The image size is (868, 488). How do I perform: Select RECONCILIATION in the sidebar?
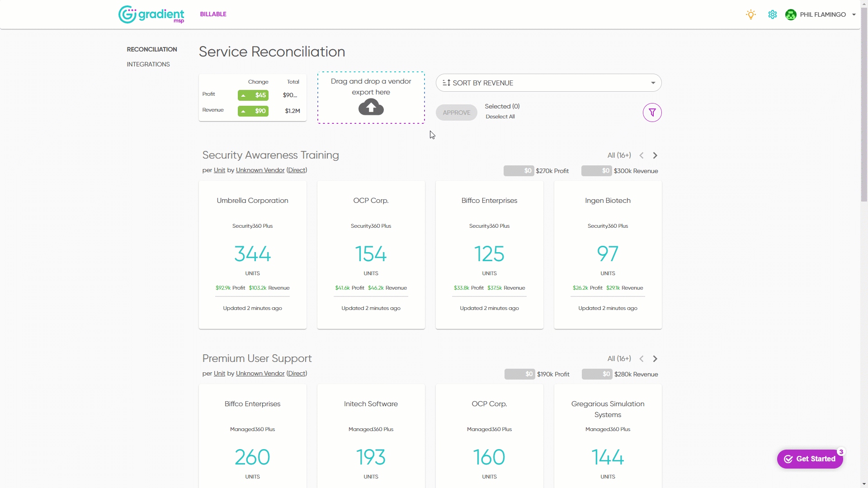tap(152, 49)
